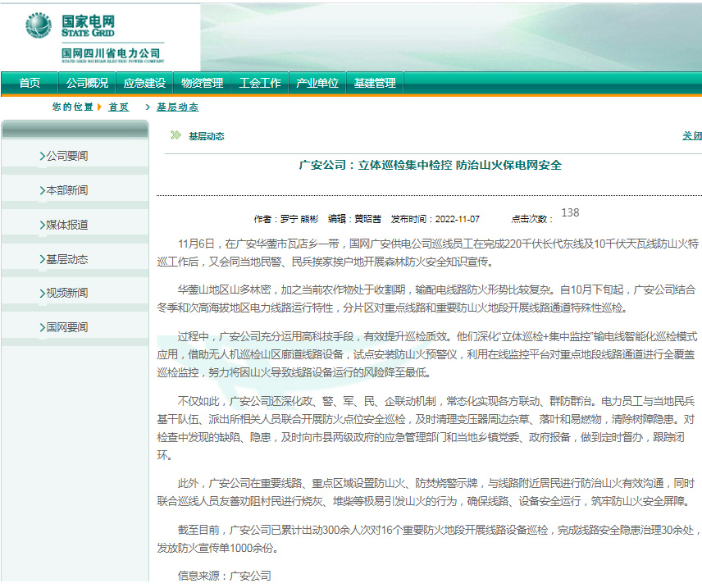The height and width of the screenshot is (588, 702).
Task: Follow the 首页 breadcrumb link
Action: tap(119, 107)
